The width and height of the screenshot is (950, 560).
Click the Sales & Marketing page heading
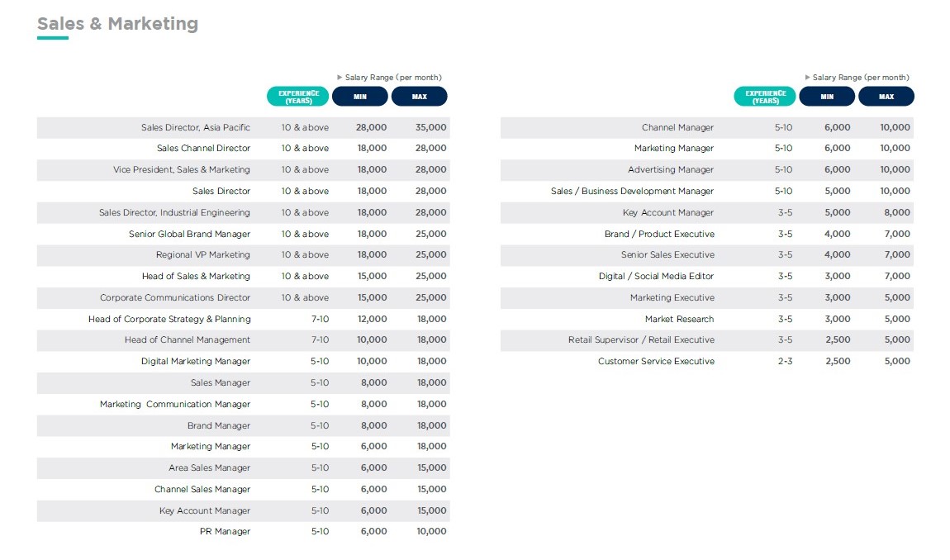click(117, 24)
